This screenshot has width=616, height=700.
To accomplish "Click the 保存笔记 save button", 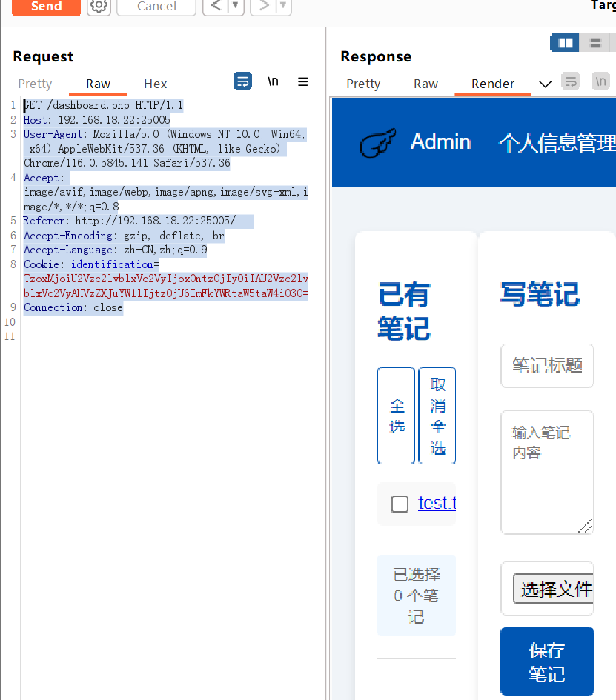I will (x=547, y=661).
